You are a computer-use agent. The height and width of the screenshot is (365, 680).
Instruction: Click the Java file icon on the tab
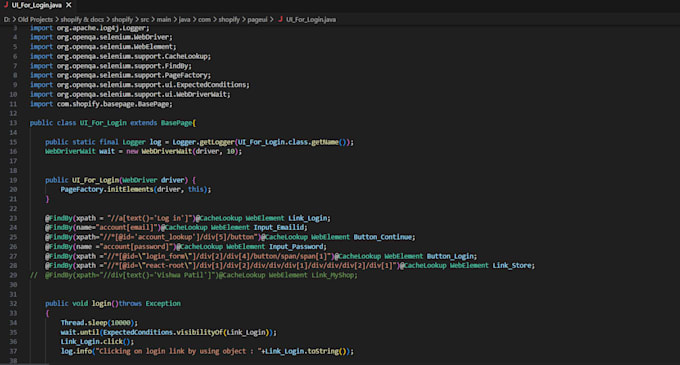coord(6,5)
